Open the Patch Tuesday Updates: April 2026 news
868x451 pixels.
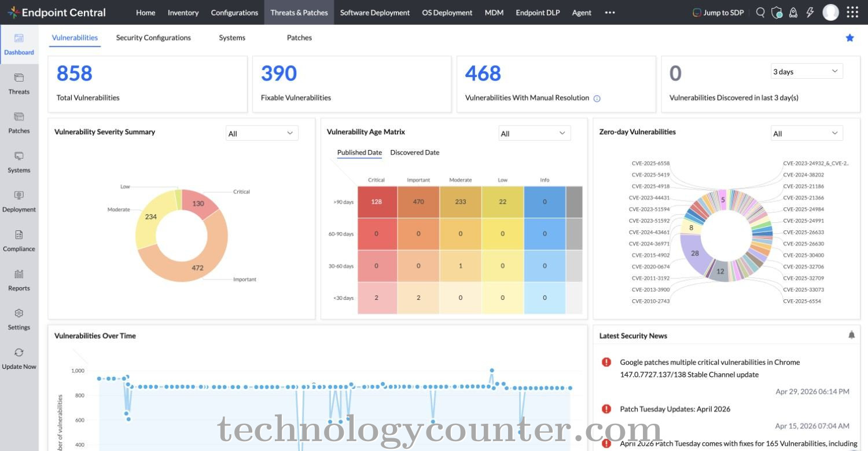pos(675,409)
